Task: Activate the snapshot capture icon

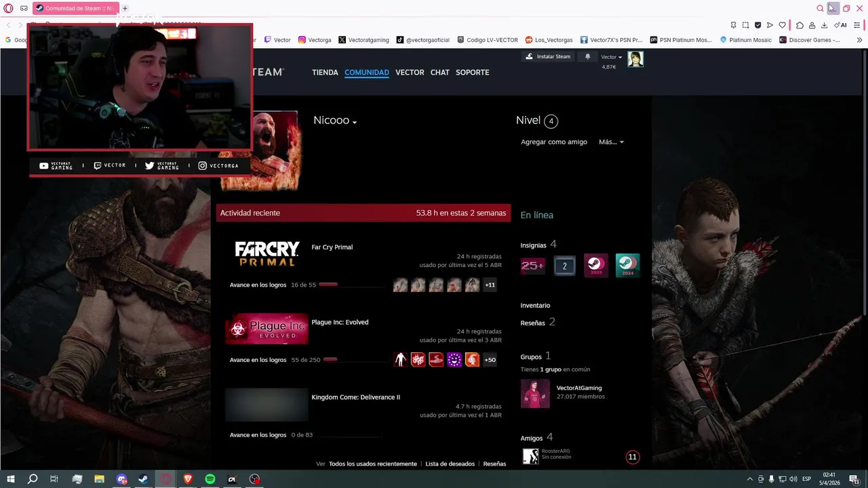Action: click(x=745, y=25)
